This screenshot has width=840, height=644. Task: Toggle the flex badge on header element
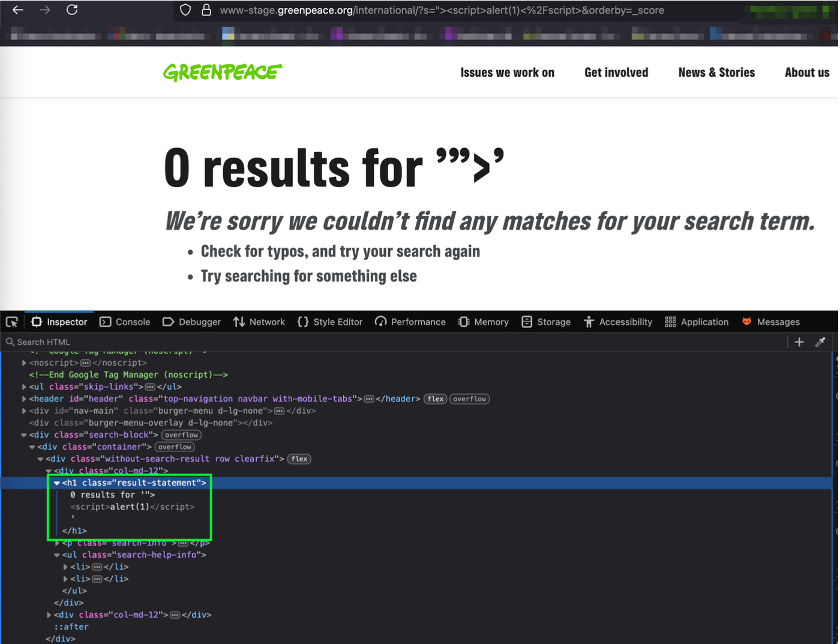436,399
